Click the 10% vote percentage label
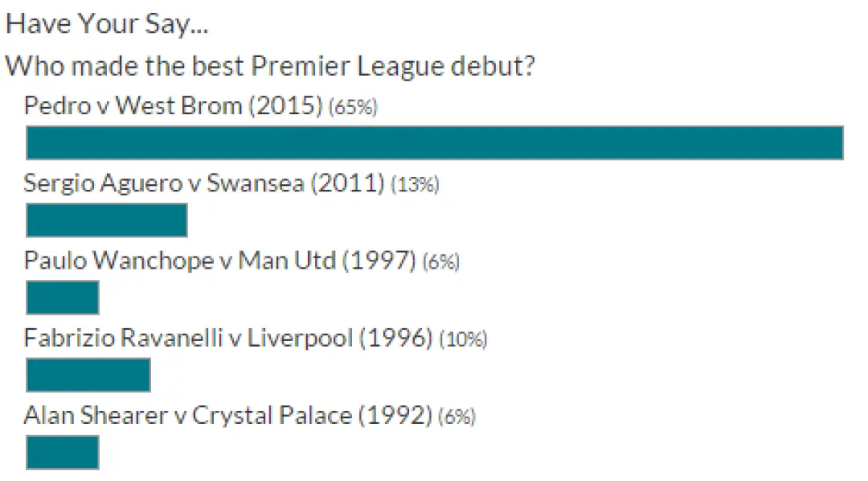Image resolution: width=868 pixels, height=481 pixels. point(464,339)
